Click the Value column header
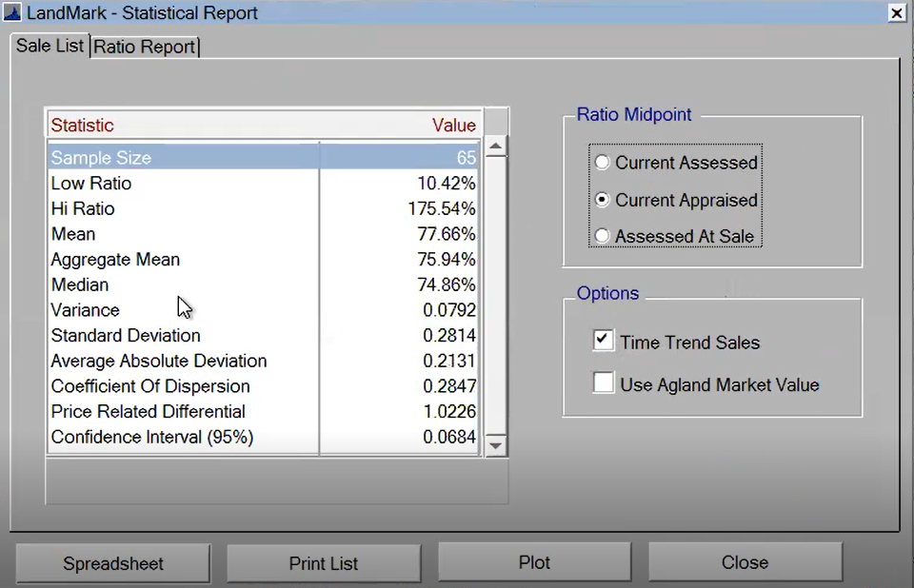 (x=454, y=125)
